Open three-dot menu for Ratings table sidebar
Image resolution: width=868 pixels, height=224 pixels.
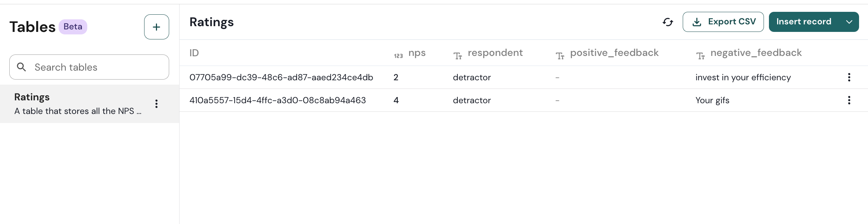(156, 104)
